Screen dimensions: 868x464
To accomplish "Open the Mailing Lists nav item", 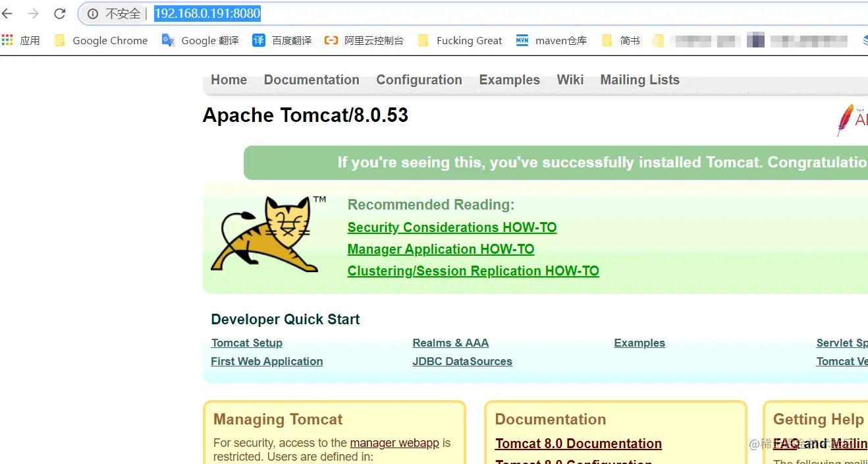I will tap(639, 80).
